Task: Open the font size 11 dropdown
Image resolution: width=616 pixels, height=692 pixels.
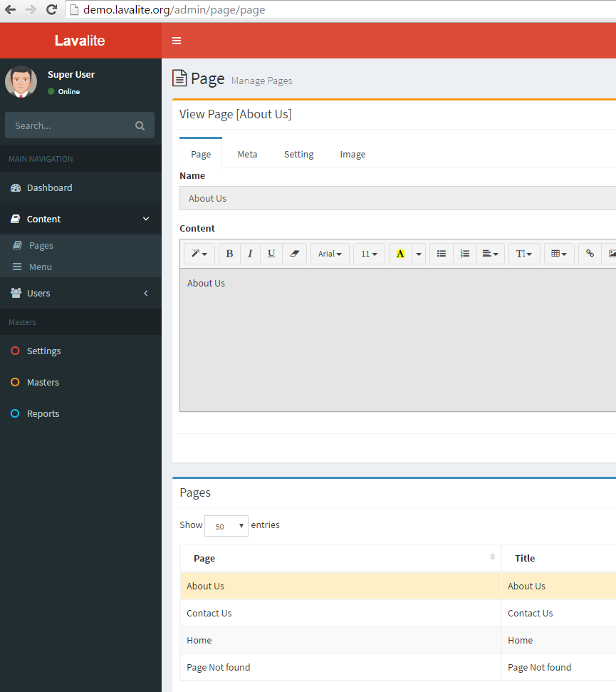Action: pos(369,254)
